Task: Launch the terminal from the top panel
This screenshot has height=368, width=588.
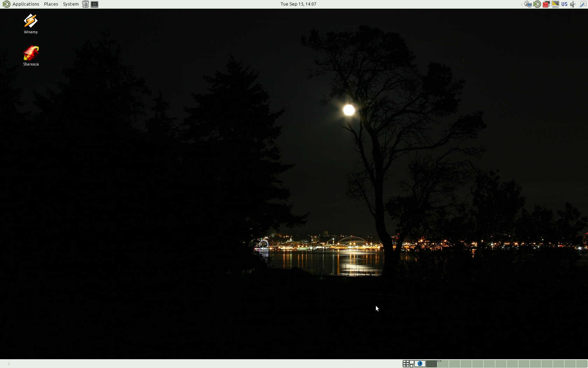Action: click(94, 4)
